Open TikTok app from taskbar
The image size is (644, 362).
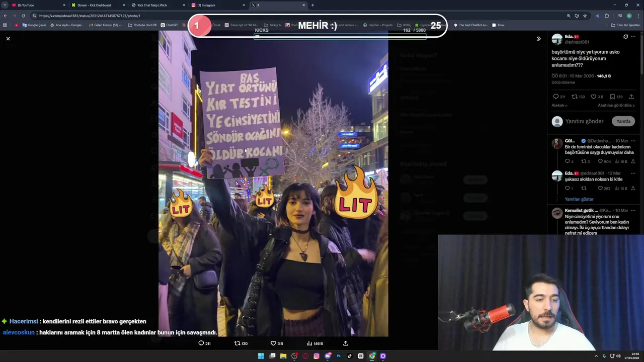(350, 356)
